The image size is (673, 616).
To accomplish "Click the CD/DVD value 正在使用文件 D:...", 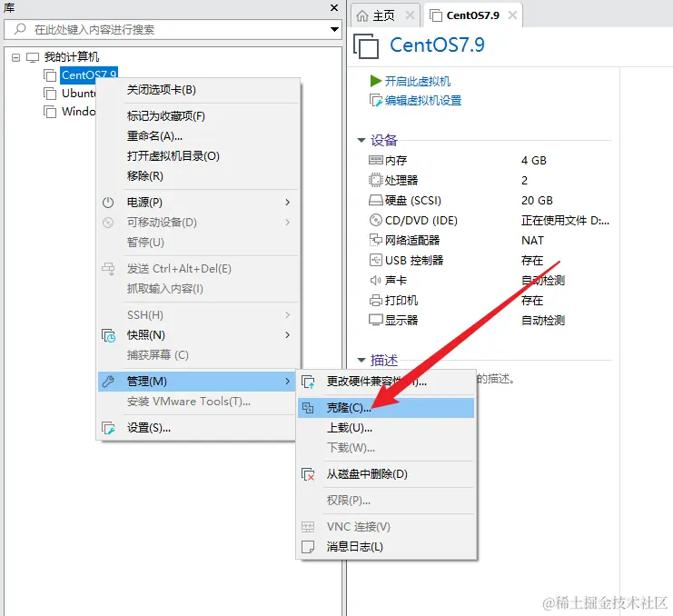I will pos(565,221).
